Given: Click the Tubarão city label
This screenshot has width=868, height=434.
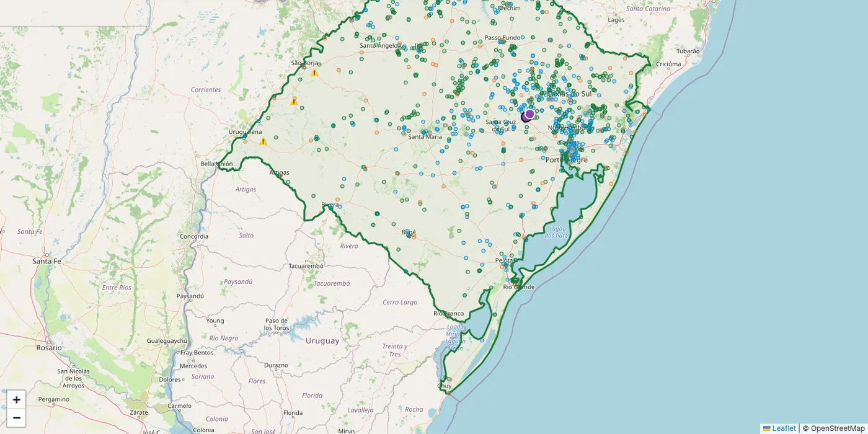Looking at the screenshot, I should (688, 51).
